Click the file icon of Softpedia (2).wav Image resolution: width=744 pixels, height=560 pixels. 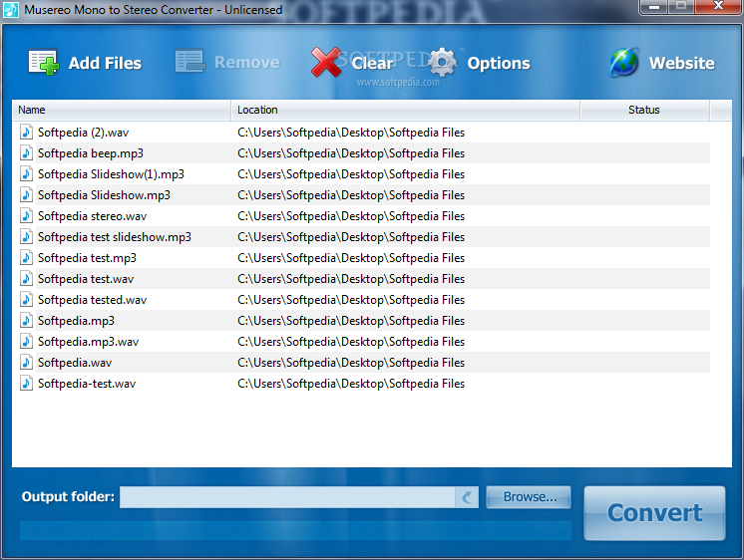pos(26,132)
